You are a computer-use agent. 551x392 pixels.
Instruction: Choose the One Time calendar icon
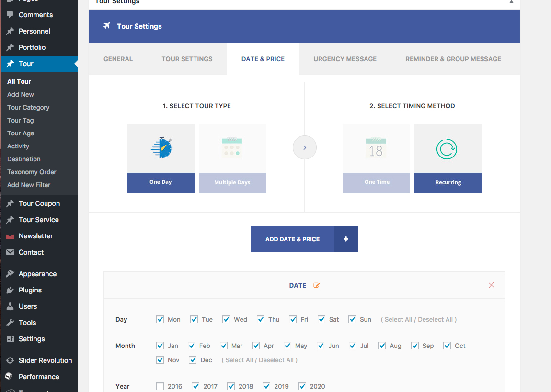click(376, 148)
